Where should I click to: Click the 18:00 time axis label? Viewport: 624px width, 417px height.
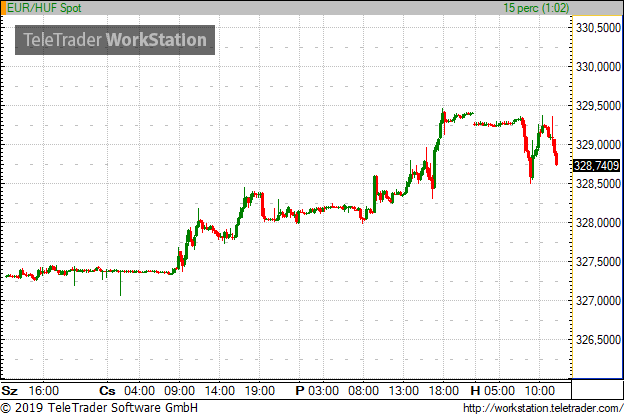(444, 391)
